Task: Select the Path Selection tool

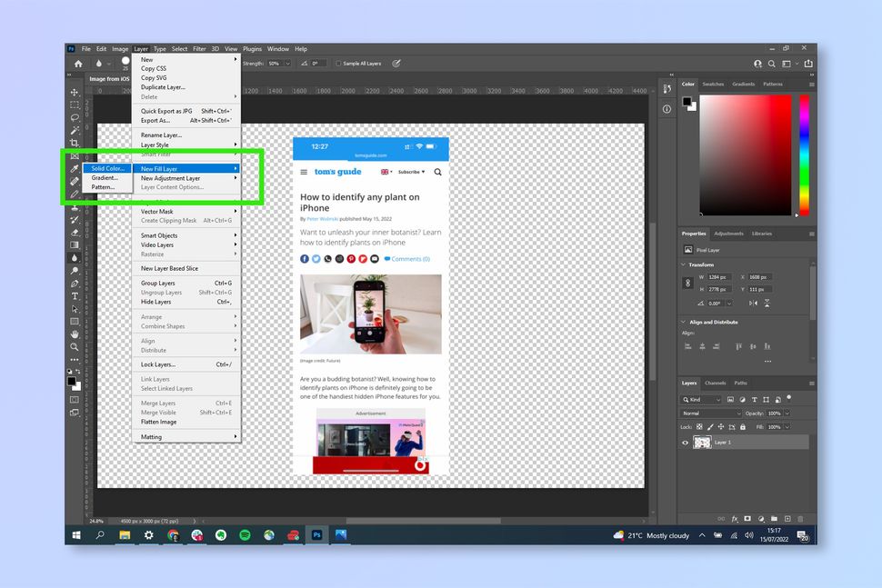Action: [x=75, y=309]
